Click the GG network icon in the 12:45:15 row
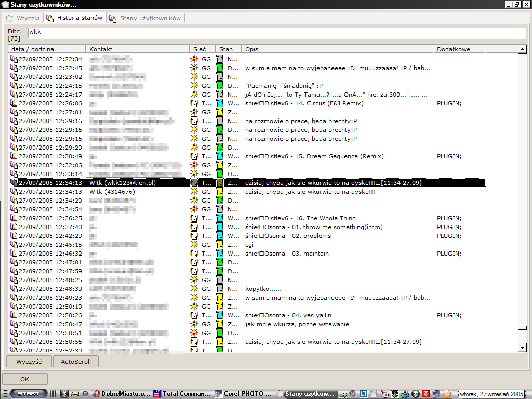The image size is (532, 399). 194,245
